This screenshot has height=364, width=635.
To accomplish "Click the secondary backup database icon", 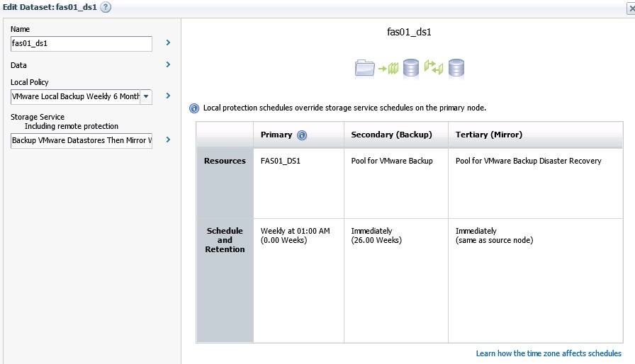I will click(x=410, y=68).
